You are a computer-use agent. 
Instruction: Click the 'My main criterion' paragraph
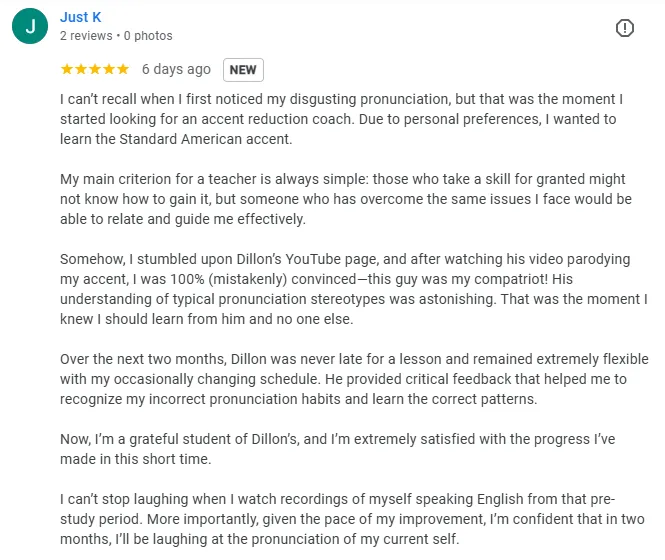(346, 199)
